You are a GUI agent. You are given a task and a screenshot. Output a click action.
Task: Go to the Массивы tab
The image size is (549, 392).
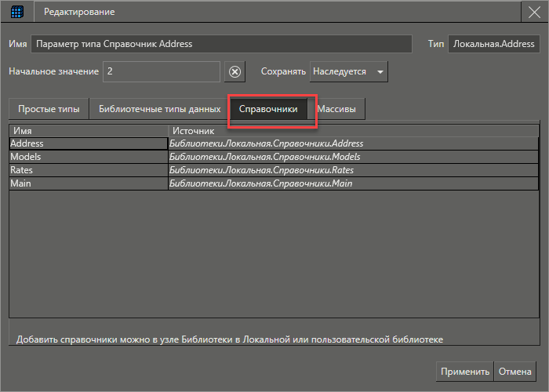[x=336, y=110]
